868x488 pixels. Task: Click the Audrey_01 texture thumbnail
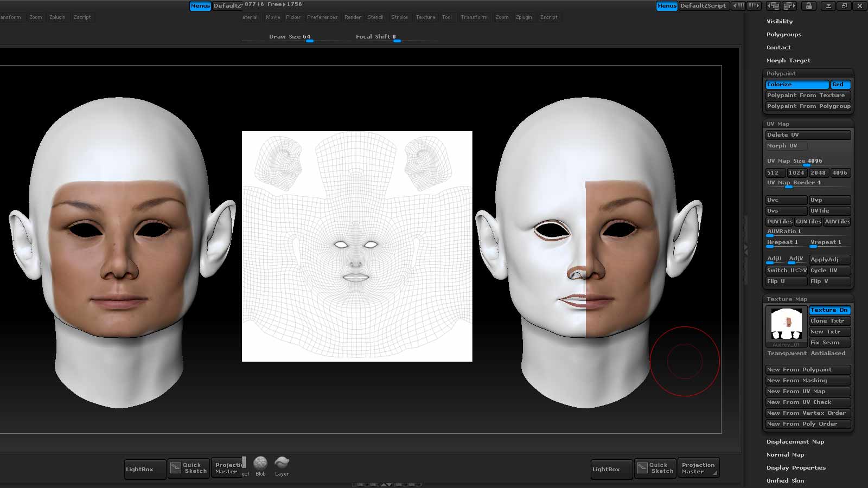pos(785,324)
